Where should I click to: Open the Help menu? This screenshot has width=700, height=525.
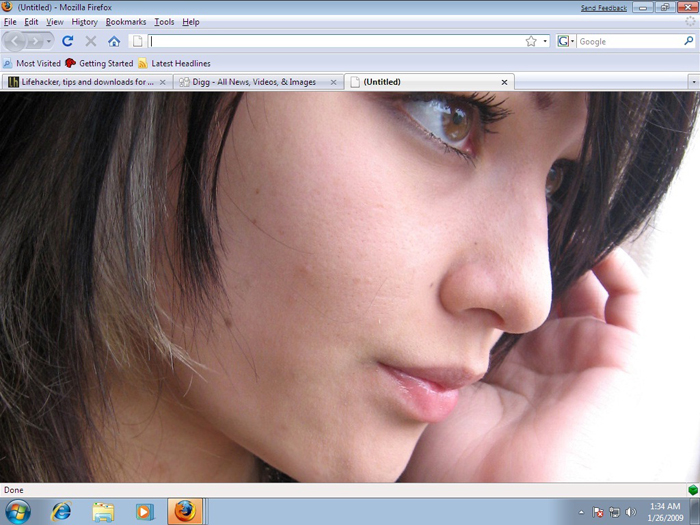pyautogui.click(x=191, y=22)
